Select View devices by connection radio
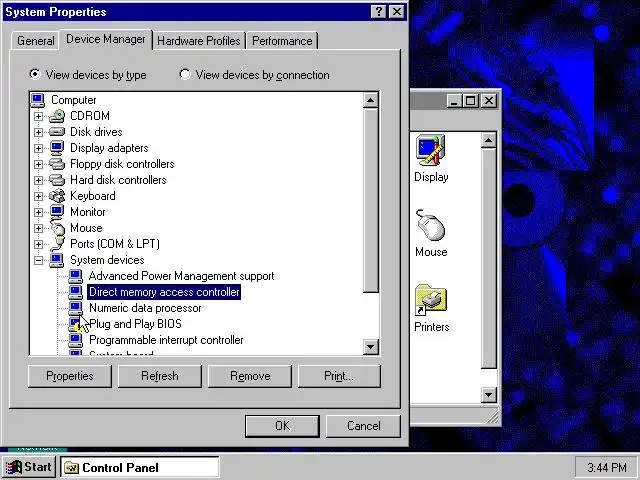This screenshot has height=480, width=640. coord(185,74)
